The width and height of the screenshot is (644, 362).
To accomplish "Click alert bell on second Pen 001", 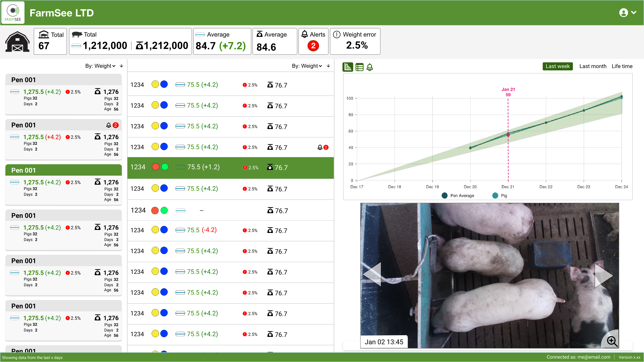I will (x=109, y=125).
